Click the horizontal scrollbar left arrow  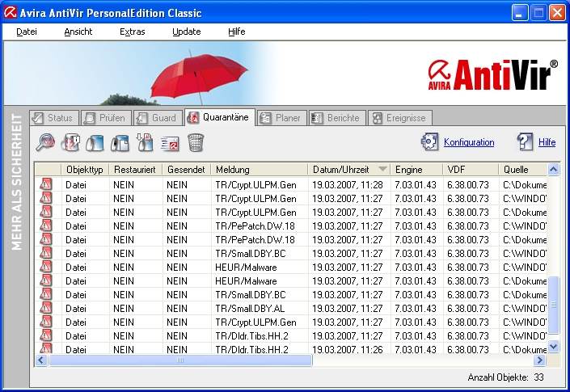point(40,360)
